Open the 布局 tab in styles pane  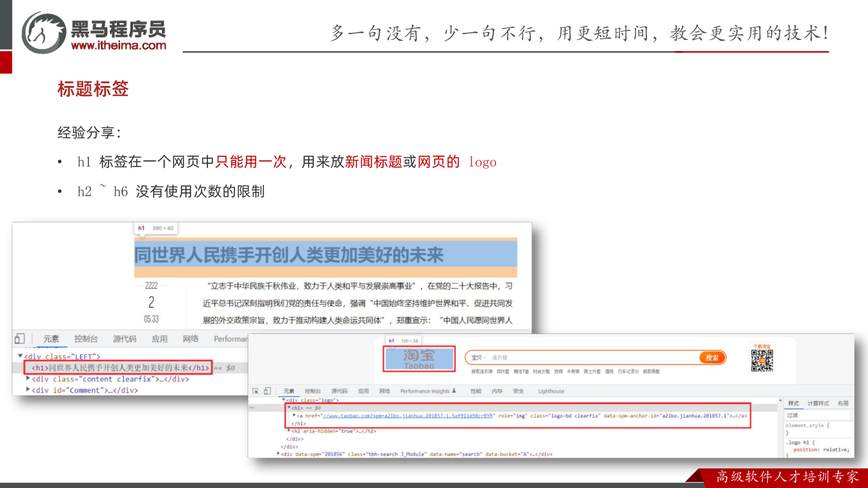[x=843, y=403]
